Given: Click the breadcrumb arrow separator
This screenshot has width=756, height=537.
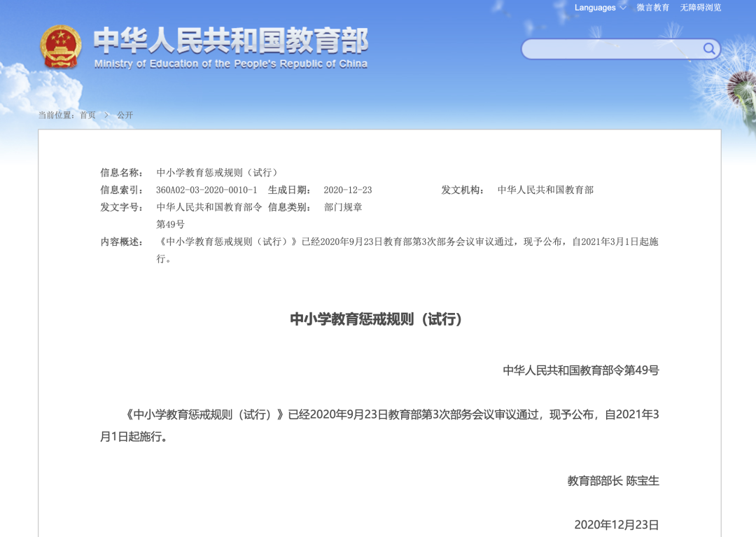Looking at the screenshot, I should (x=106, y=115).
